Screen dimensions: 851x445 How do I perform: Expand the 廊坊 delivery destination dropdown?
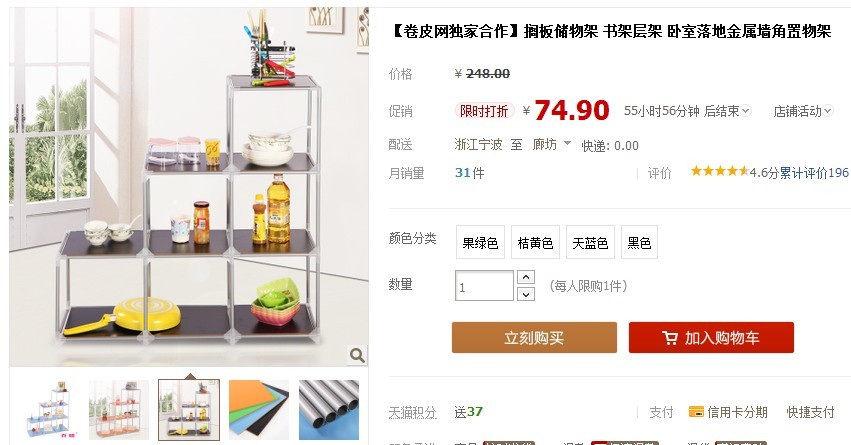(x=567, y=144)
